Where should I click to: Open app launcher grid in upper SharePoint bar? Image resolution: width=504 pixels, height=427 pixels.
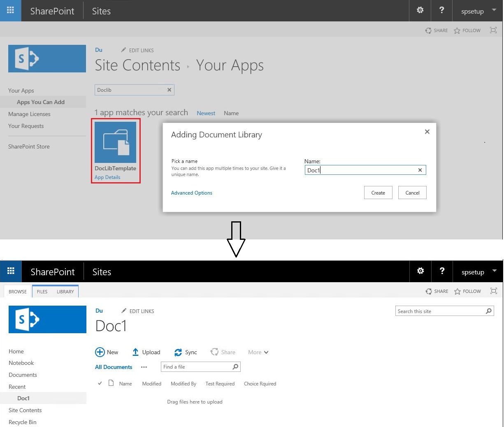pos(10,10)
